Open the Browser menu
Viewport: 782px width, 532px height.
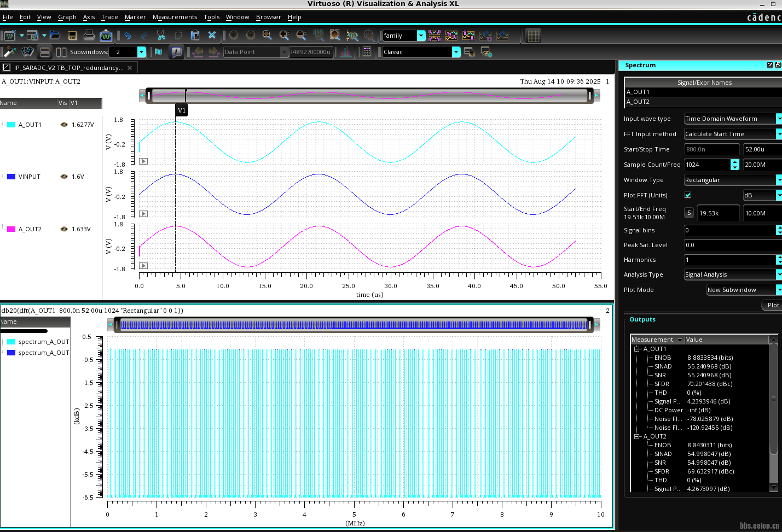coord(268,17)
